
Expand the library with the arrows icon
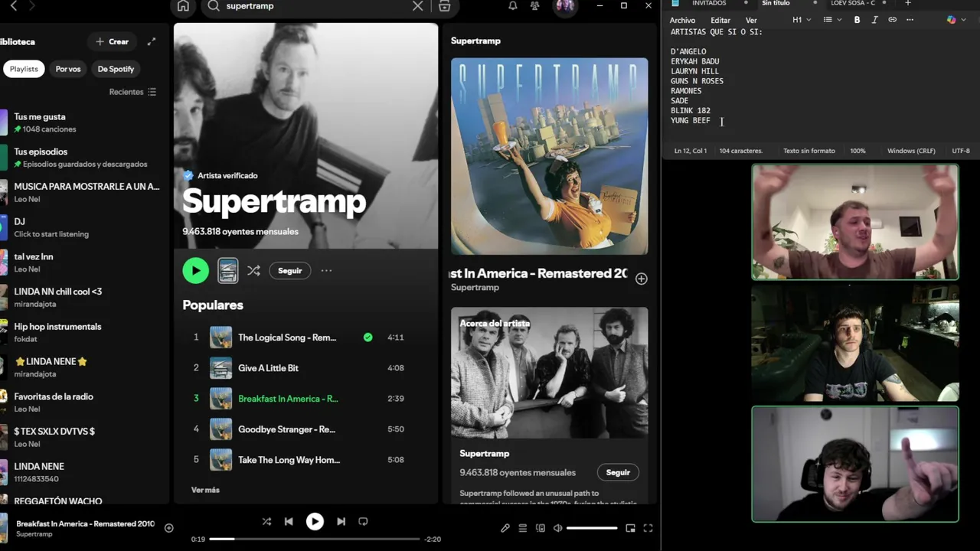152,41
